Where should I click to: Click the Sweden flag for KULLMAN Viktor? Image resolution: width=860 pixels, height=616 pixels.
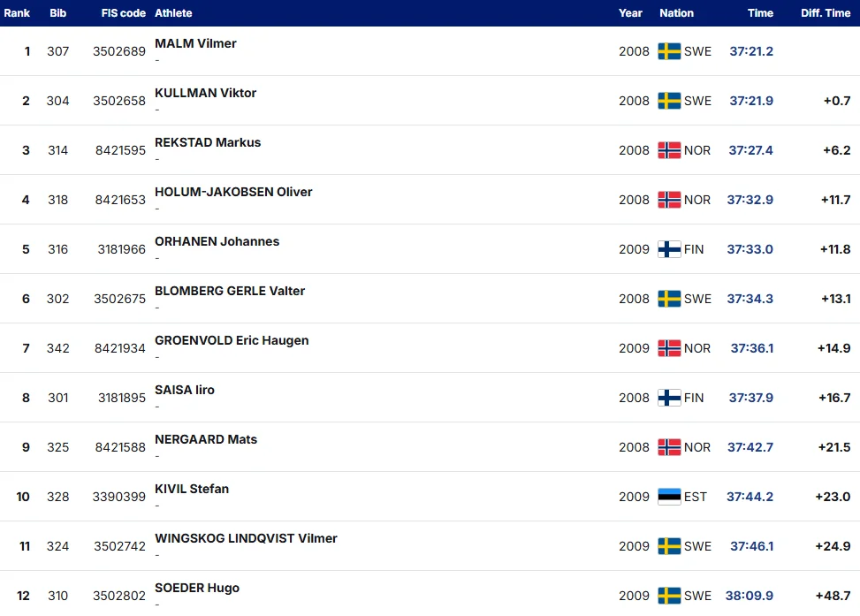(669, 101)
